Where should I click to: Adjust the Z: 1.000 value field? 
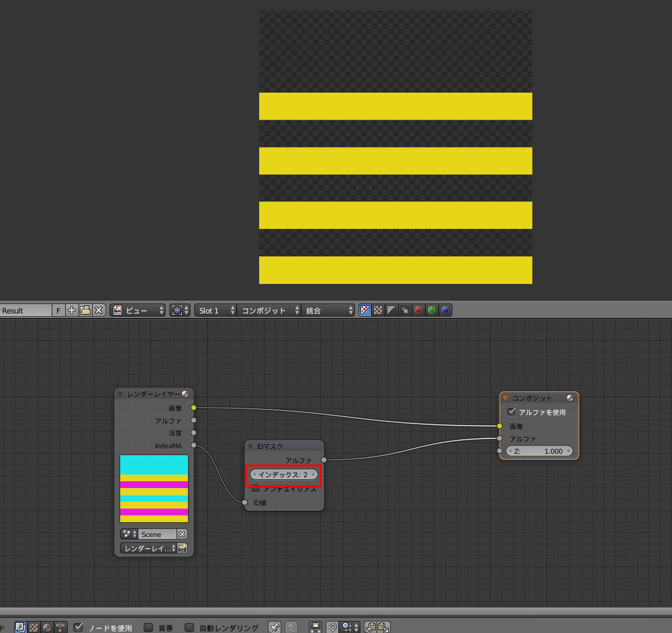tap(539, 451)
